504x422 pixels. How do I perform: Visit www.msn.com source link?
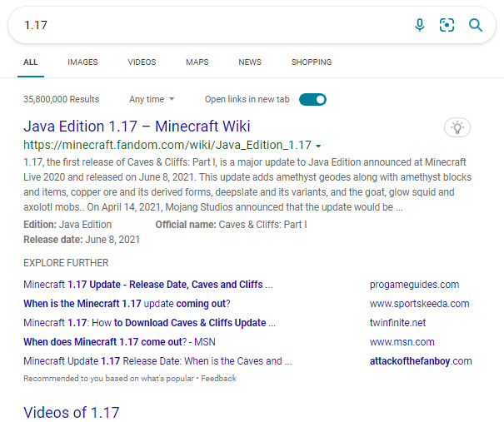point(402,342)
